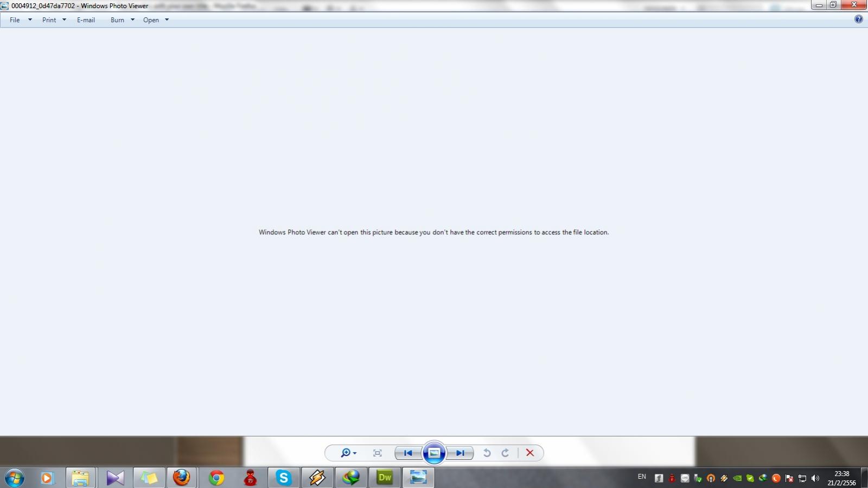Minimize the Photo Viewer window
The image size is (868, 488).
click(x=819, y=5)
